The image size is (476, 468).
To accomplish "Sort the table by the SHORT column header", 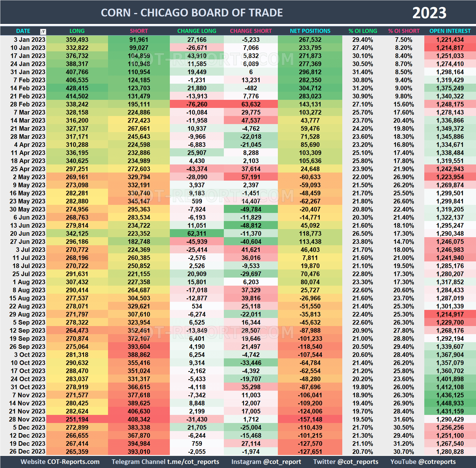I will (x=139, y=31).
